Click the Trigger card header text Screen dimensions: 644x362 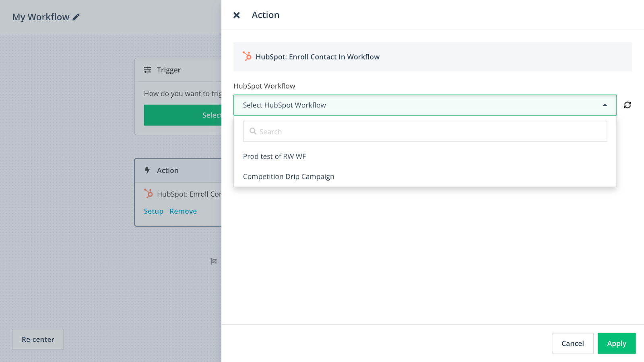click(169, 70)
